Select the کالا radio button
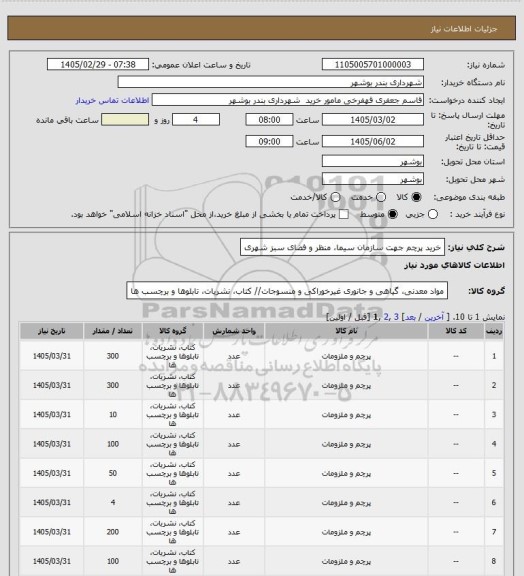Viewport: 524px width, 576px height. click(416, 197)
